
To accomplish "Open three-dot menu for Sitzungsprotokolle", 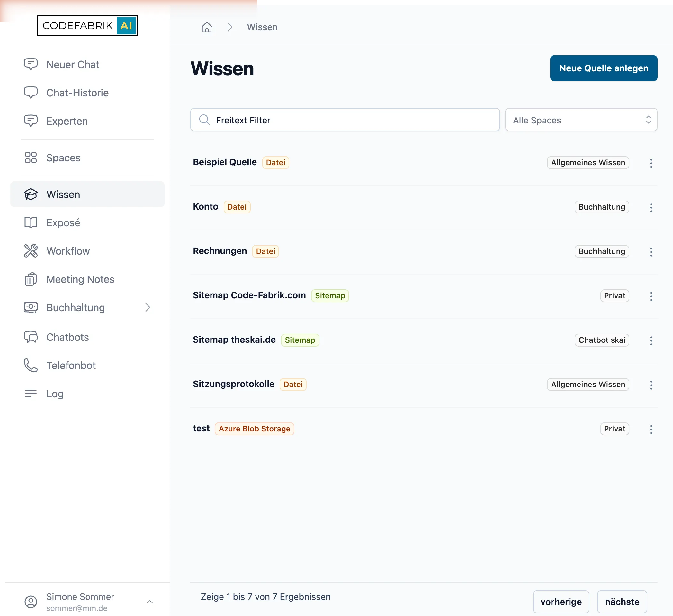I will pyautogui.click(x=651, y=385).
